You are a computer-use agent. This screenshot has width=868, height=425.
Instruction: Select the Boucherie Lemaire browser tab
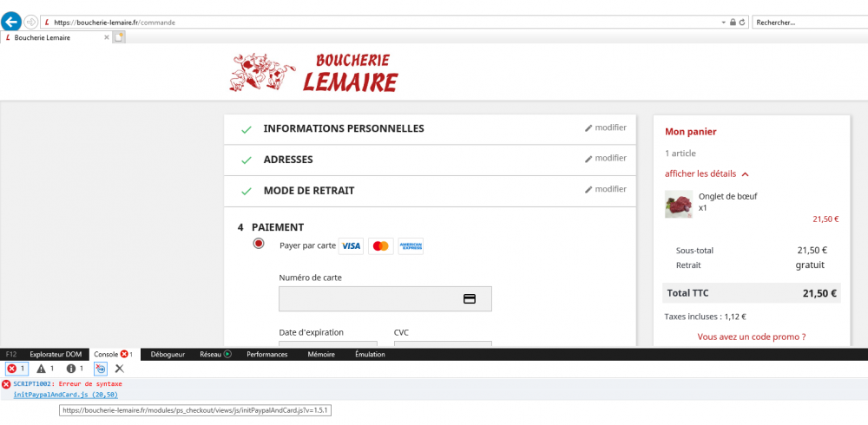[x=56, y=37]
